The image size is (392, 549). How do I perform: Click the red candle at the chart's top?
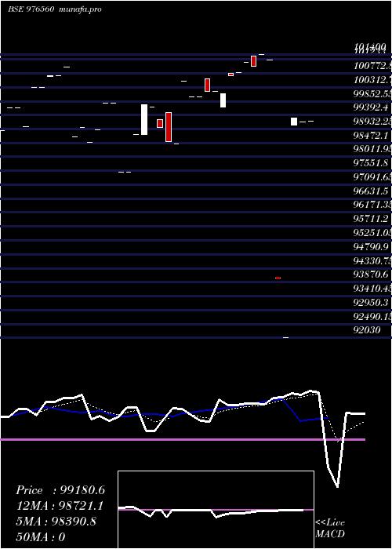pyautogui.click(x=254, y=61)
